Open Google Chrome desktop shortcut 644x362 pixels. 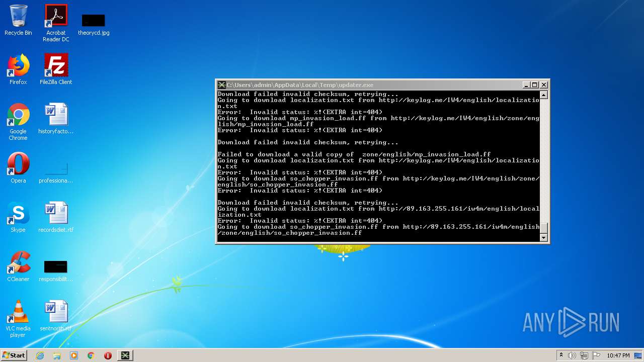18,122
